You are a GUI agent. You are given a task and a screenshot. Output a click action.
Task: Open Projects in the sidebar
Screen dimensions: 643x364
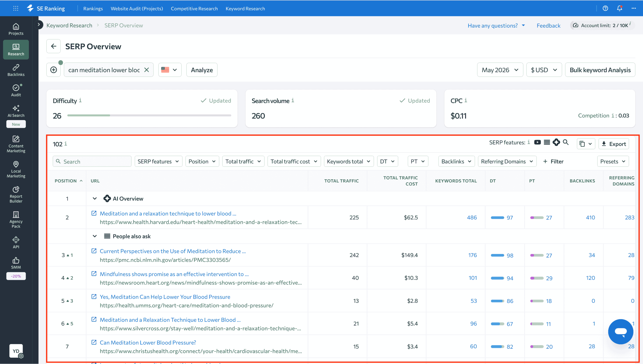point(16,29)
